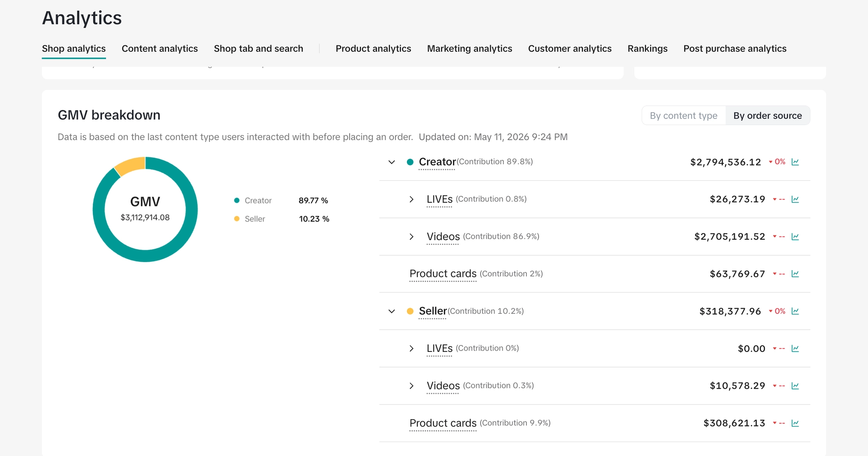Open trend chart icon for Videos $2,705,191.52

[795, 236]
